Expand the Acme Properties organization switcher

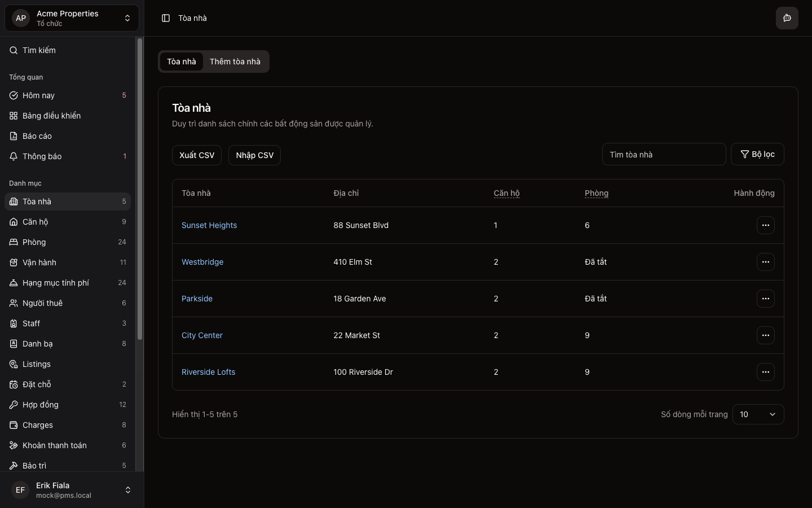point(72,18)
